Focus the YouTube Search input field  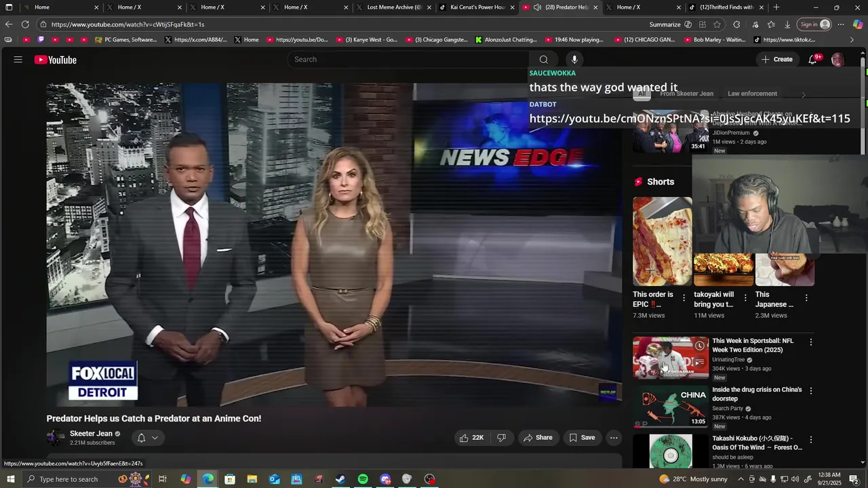tap(409, 60)
